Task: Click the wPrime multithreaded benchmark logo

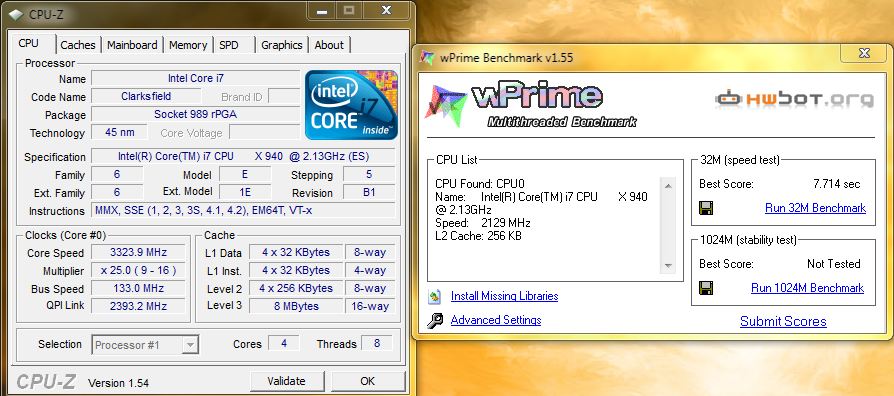Action: [x=530, y=106]
